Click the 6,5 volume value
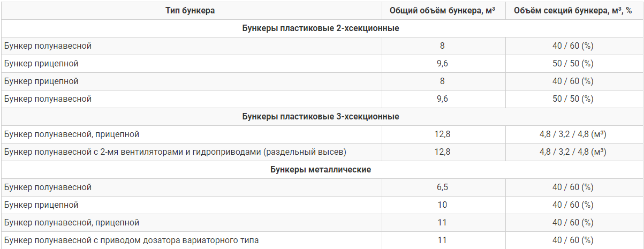This screenshot has width=644, height=249. coord(442,187)
